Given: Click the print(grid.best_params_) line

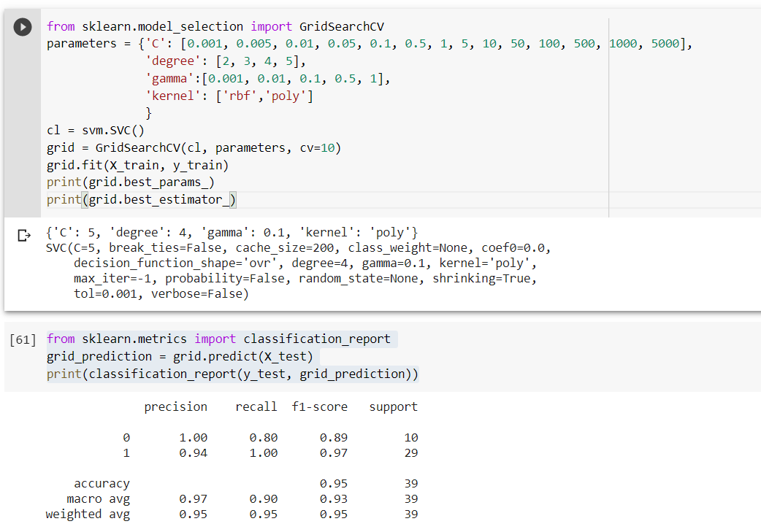Looking at the screenshot, I should coord(131,182).
